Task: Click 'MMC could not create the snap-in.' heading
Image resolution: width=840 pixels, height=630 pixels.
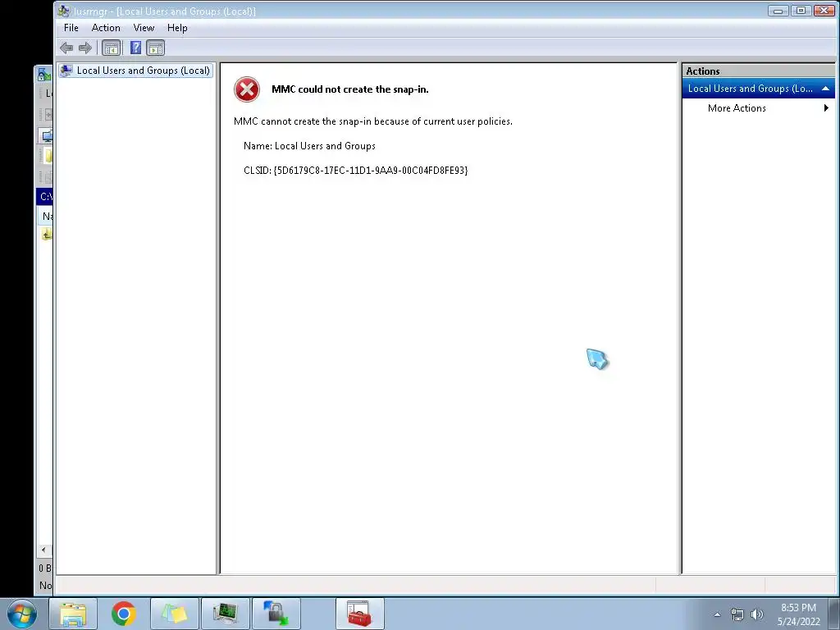Action: pos(350,89)
